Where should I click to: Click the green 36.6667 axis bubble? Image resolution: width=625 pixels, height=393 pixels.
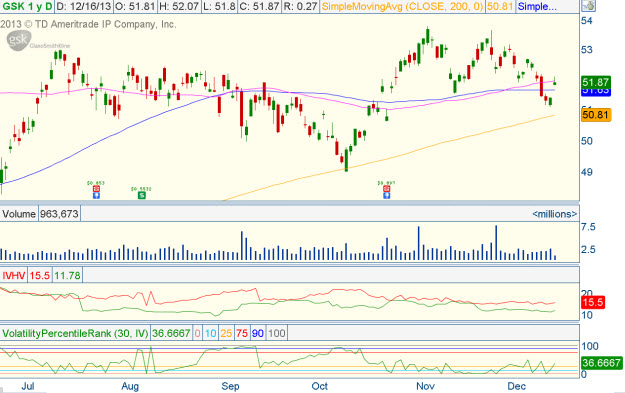point(601,363)
